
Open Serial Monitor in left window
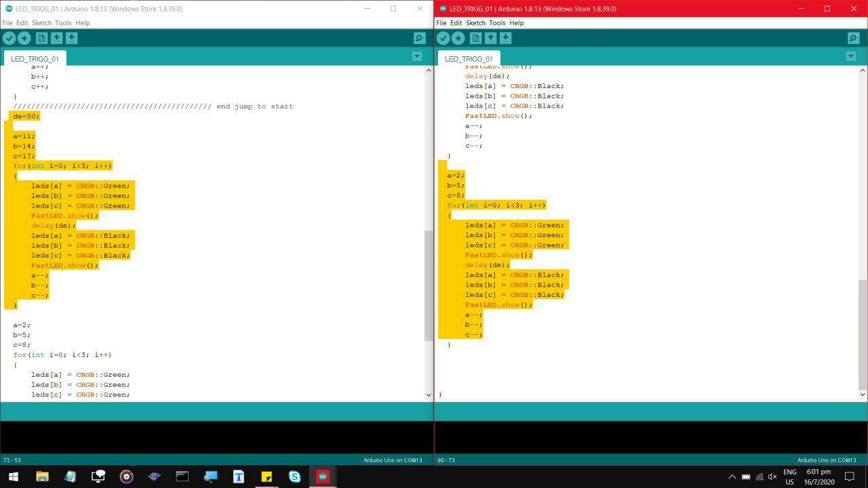click(419, 39)
